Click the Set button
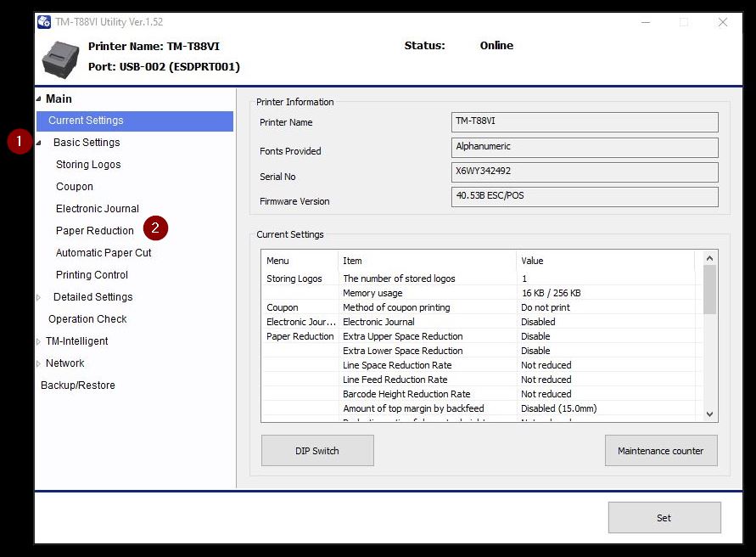756x557 pixels. click(x=664, y=518)
